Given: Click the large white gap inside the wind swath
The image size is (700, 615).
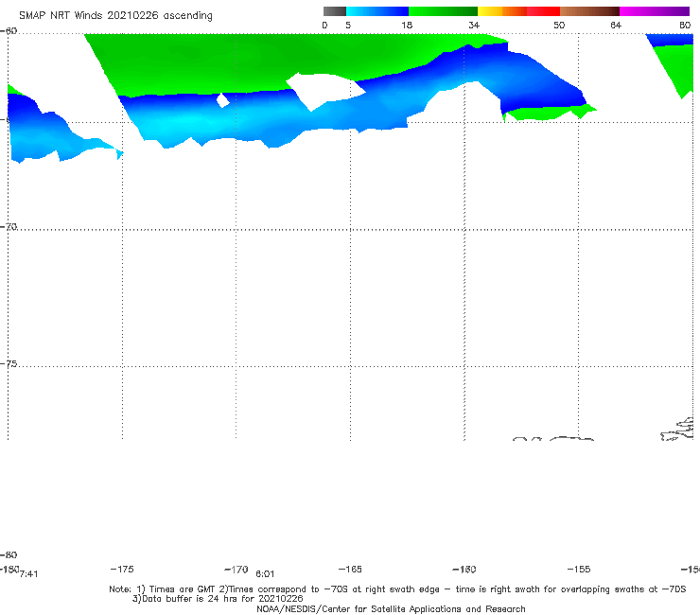Looking at the screenshot, I should point(326,91).
